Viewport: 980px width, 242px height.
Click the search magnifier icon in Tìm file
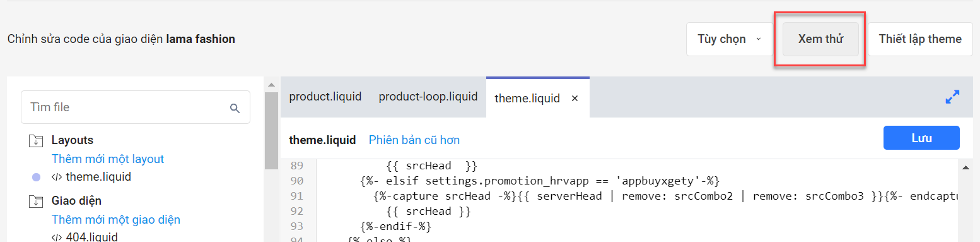235,108
